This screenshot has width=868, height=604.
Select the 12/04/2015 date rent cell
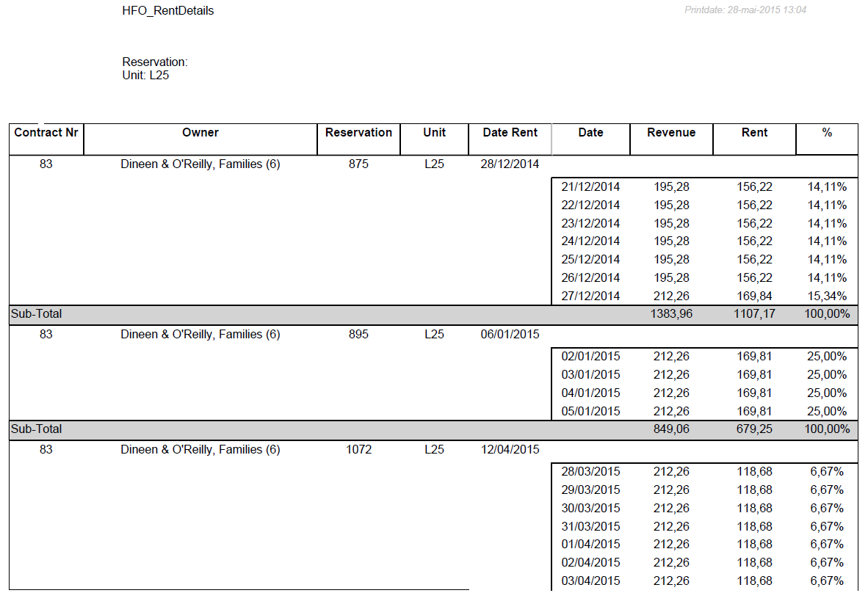point(510,450)
